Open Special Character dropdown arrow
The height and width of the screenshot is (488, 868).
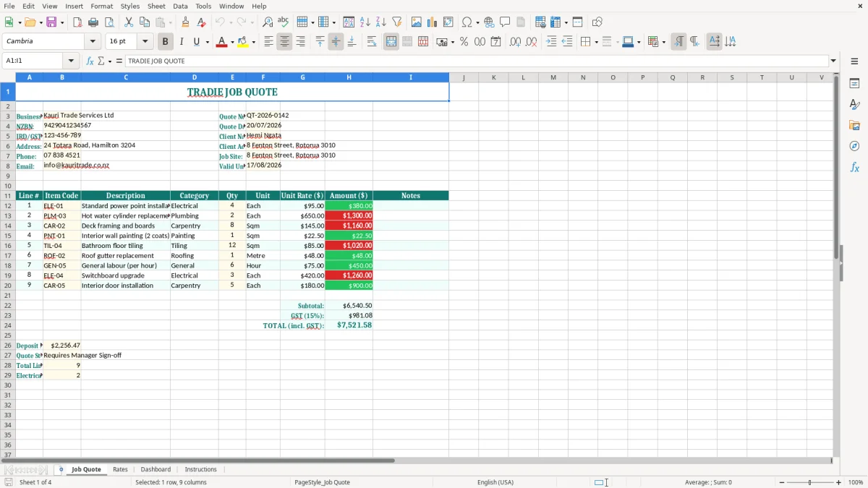[478, 22]
